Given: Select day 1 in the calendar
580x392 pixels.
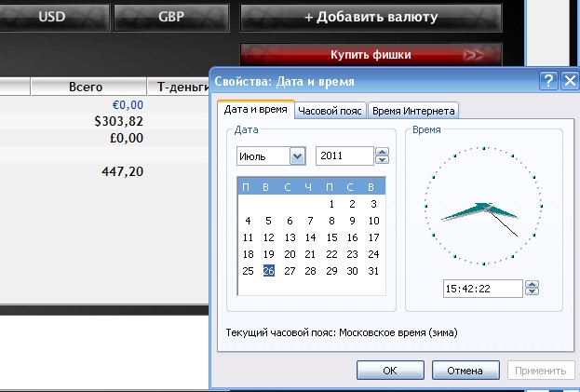Looking at the screenshot, I should [331, 204].
